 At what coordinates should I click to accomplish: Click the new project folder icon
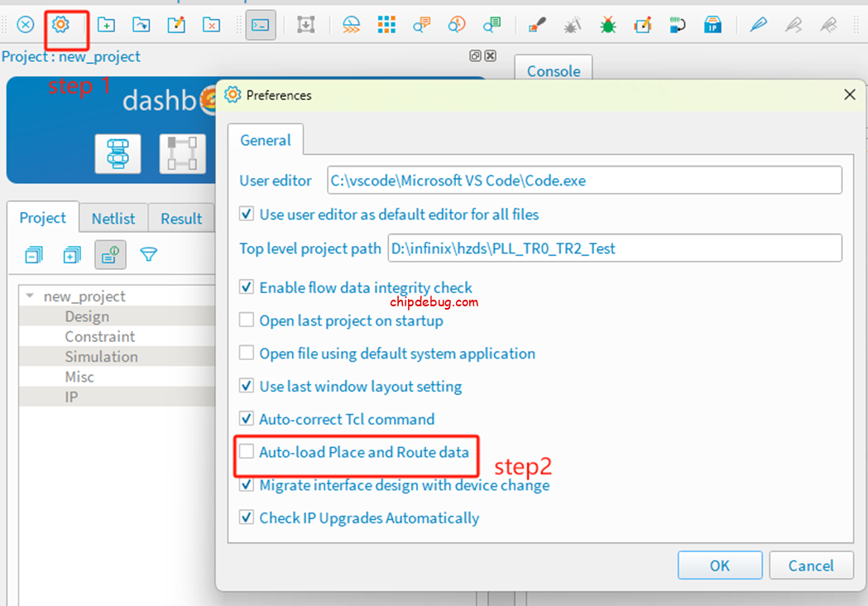pyautogui.click(x=106, y=25)
